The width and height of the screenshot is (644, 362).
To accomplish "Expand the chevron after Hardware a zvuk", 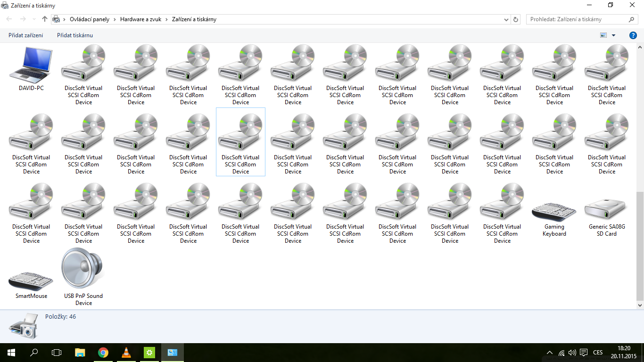I will pyautogui.click(x=166, y=19).
